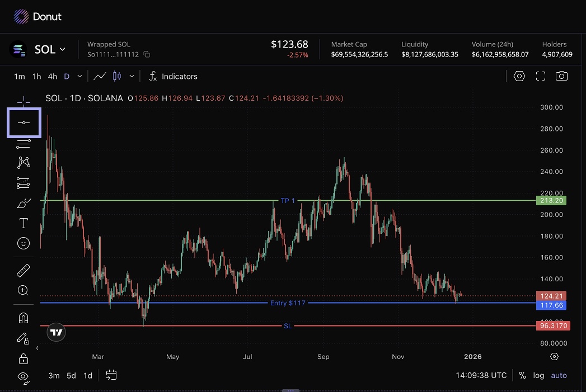This screenshot has height=392, width=586.
Task: Click the ruler measure tool
Action: pos(24,271)
